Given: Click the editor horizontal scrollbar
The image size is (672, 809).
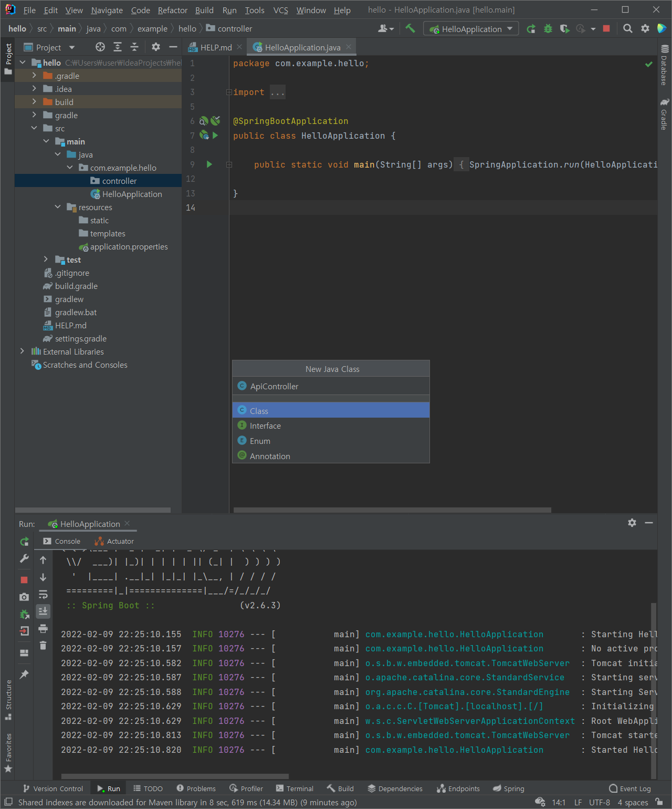Looking at the screenshot, I should [392, 510].
